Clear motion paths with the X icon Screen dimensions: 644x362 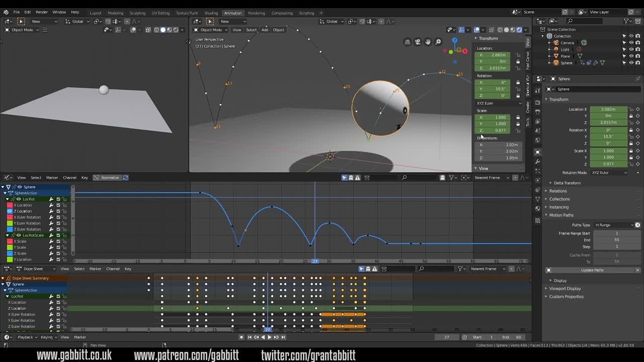click(637, 270)
